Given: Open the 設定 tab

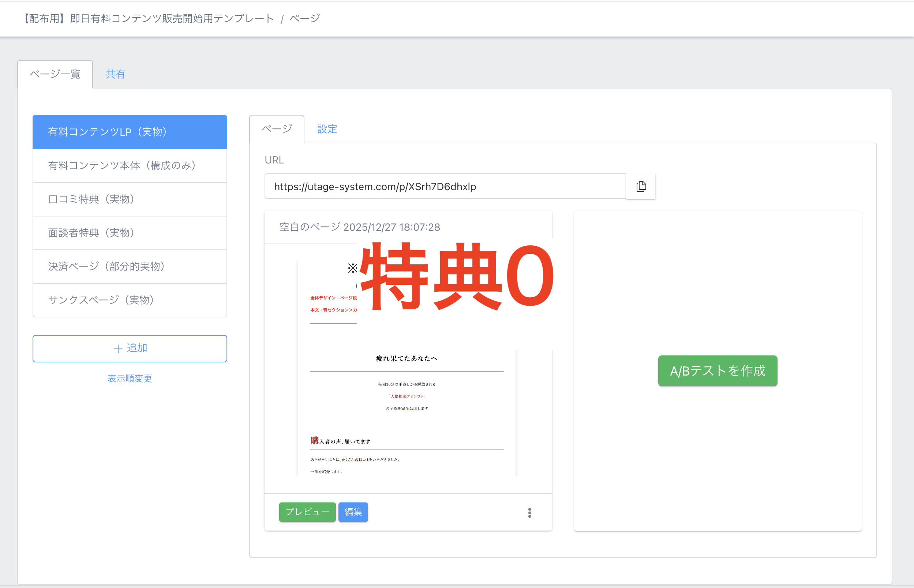Looking at the screenshot, I should pos(327,129).
